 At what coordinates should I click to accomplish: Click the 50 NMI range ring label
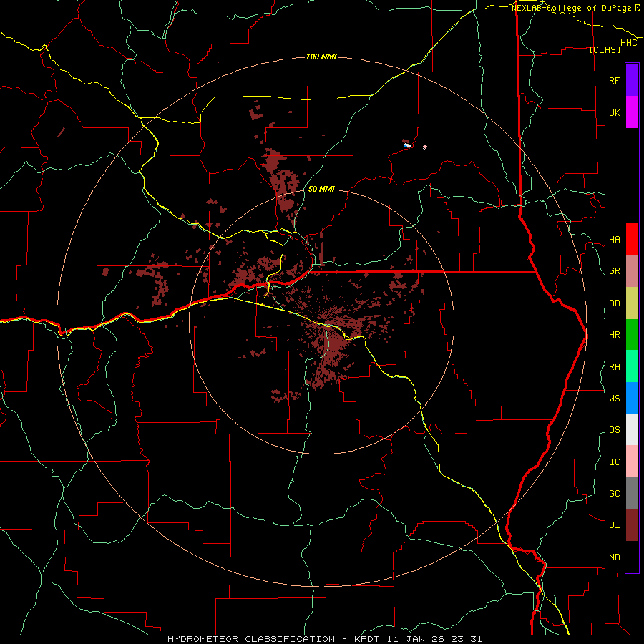tap(321, 189)
